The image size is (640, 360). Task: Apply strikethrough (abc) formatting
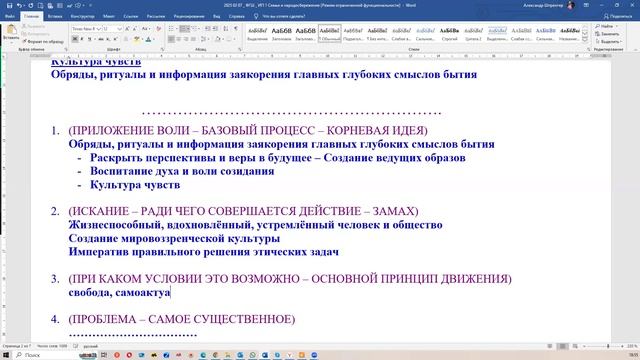(x=101, y=39)
